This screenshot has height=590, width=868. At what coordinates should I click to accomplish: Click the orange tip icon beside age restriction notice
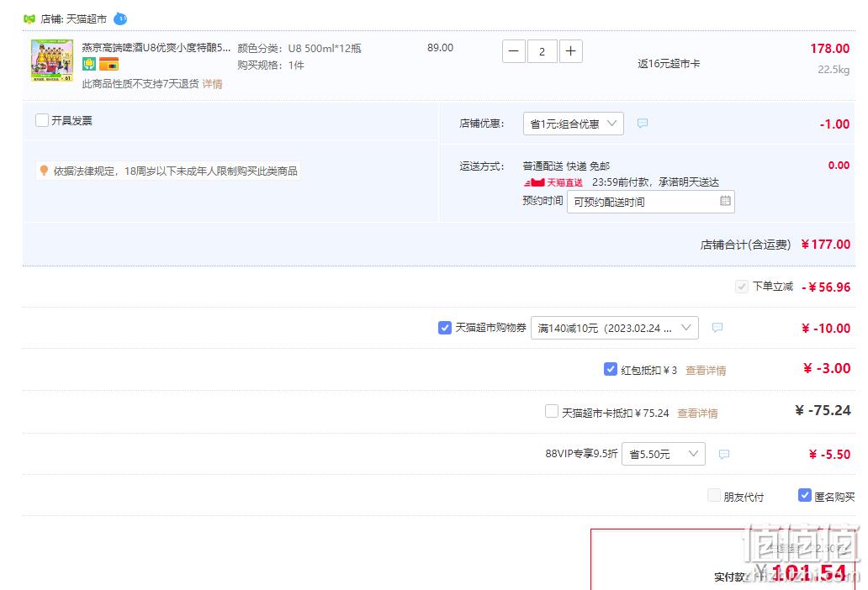coord(45,171)
